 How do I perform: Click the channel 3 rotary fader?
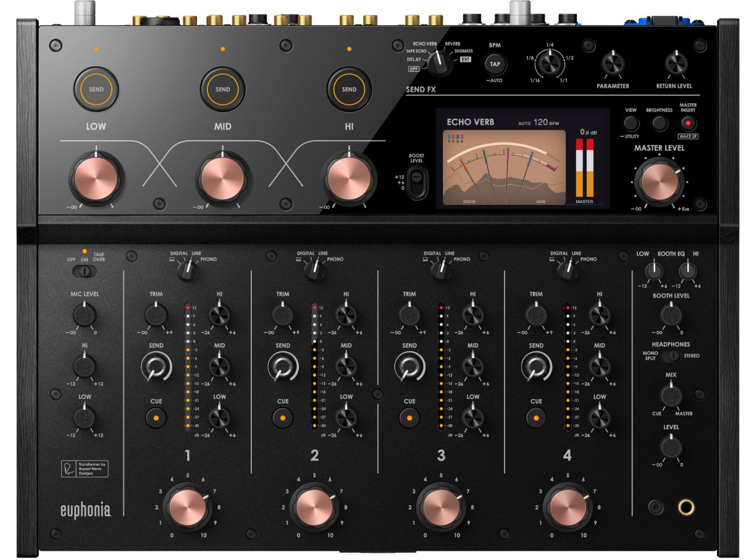click(x=441, y=508)
